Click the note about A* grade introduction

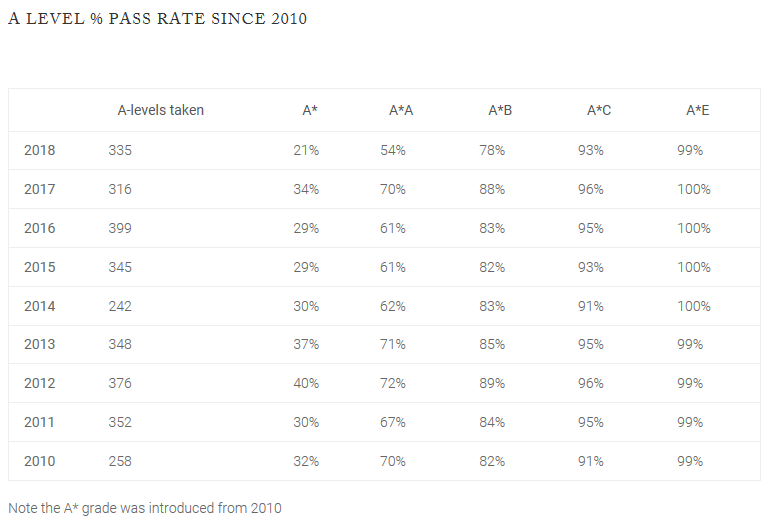[x=145, y=508]
